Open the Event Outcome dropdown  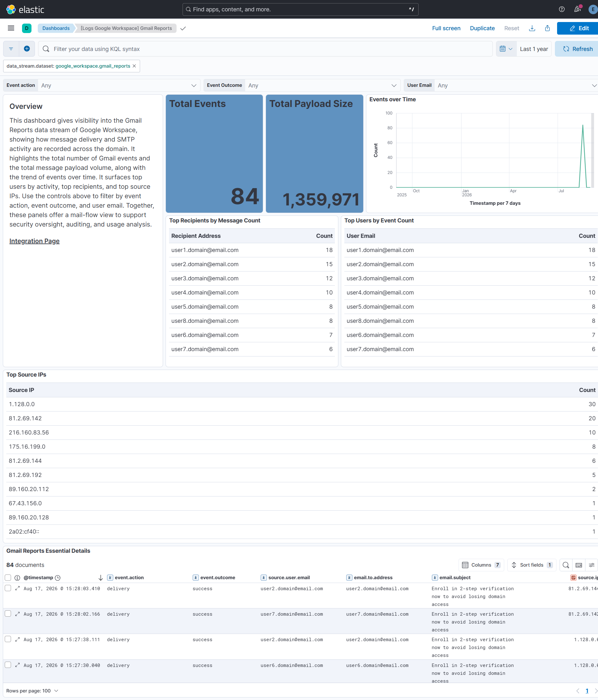pos(323,86)
